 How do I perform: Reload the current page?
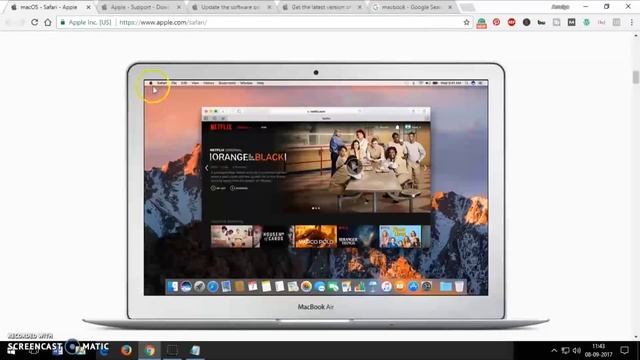[34, 22]
